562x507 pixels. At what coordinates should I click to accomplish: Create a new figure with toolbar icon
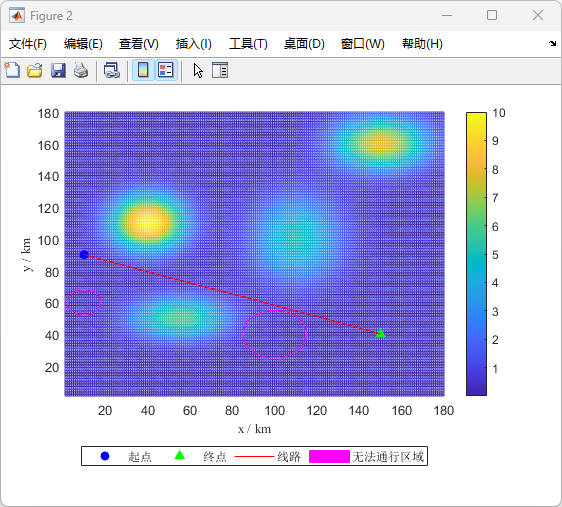coord(12,70)
